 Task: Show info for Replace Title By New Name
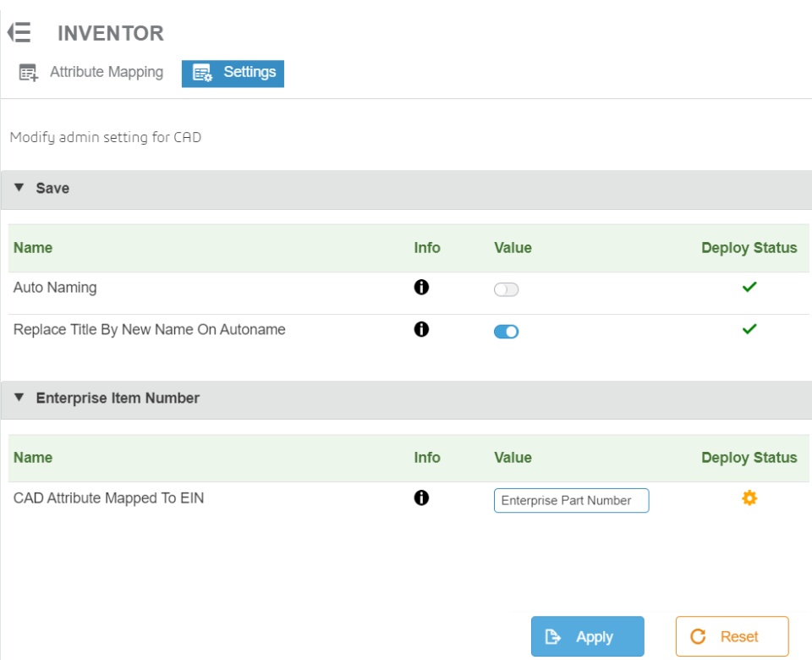pos(421,329)
